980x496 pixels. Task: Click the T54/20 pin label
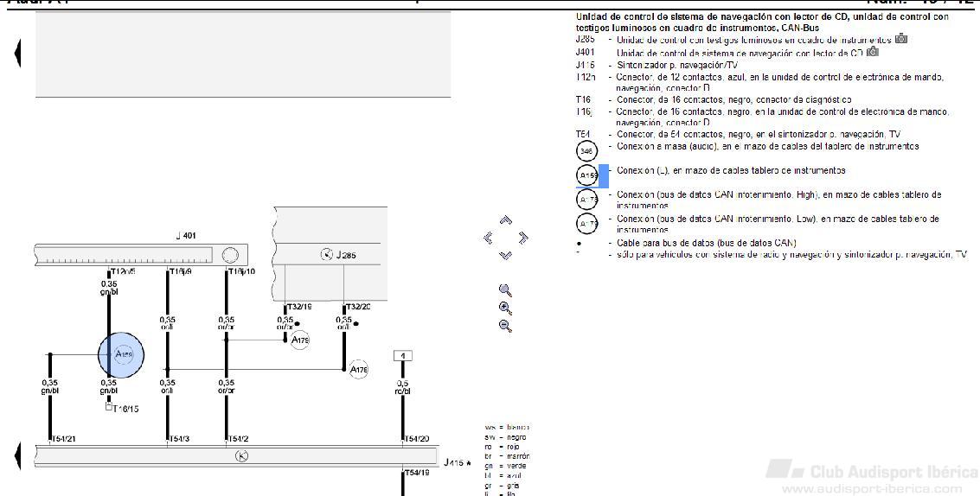click(x=418, y=439)
